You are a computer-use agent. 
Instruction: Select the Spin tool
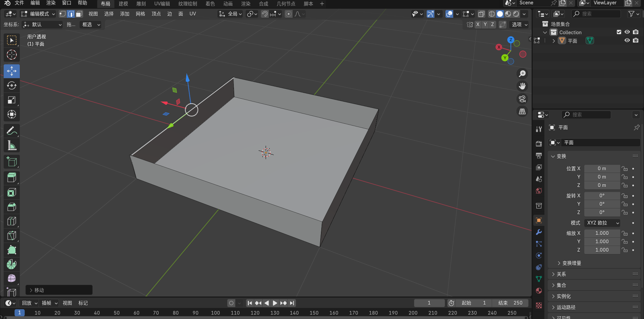click(x=12, y=264)
